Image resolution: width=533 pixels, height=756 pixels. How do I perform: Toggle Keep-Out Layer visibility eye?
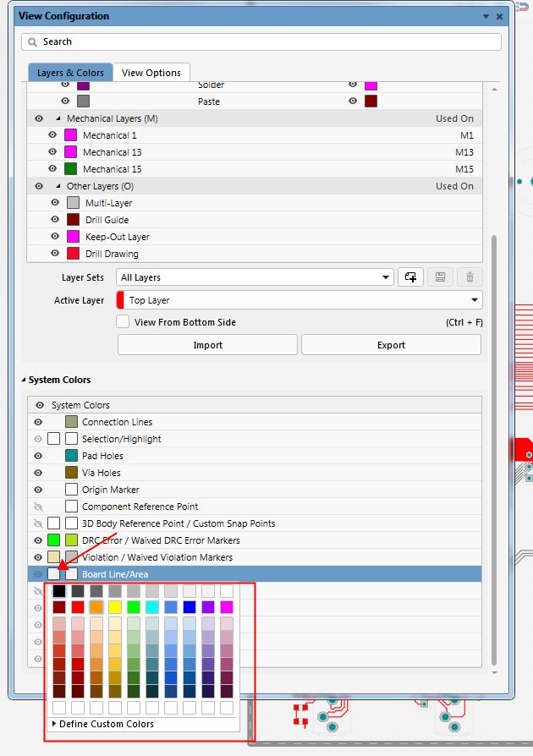point(55,236)
